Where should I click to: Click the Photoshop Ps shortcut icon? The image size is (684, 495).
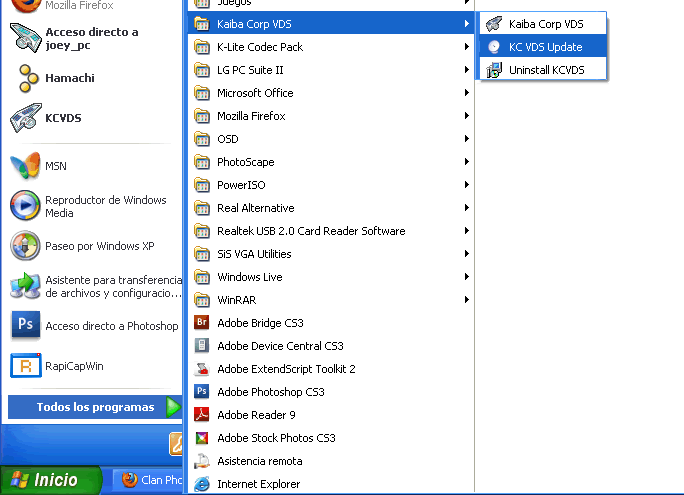pos(26,325)
